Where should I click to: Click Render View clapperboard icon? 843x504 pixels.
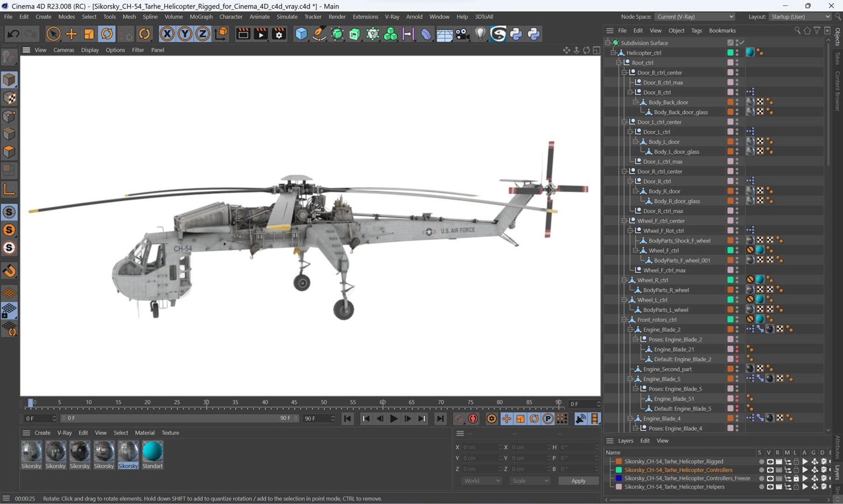click(x=243, y=34)
